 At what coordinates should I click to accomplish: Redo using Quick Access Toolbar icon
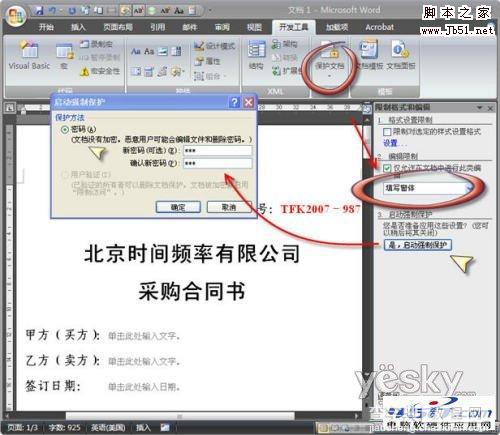pyautogui.click(x=72, y=11)
